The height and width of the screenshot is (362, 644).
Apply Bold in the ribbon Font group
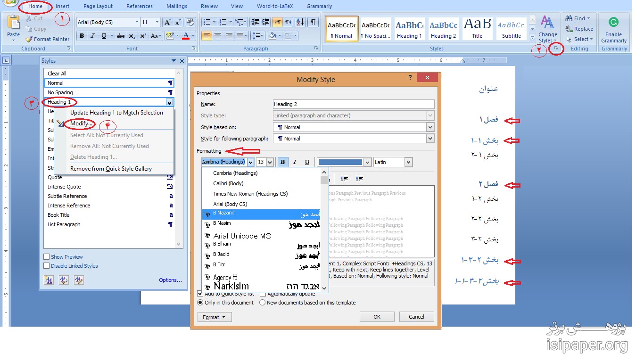pyautogui.click(x=82, y=36)
